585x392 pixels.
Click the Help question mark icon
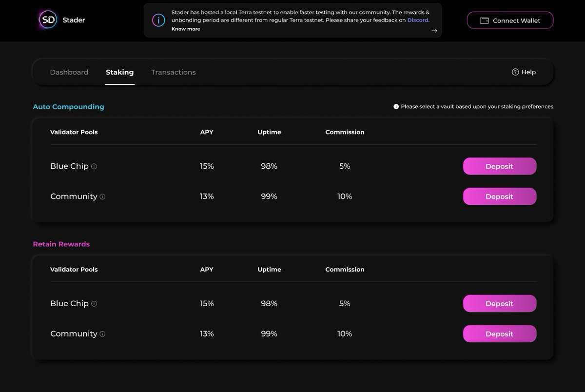point(515,72)
